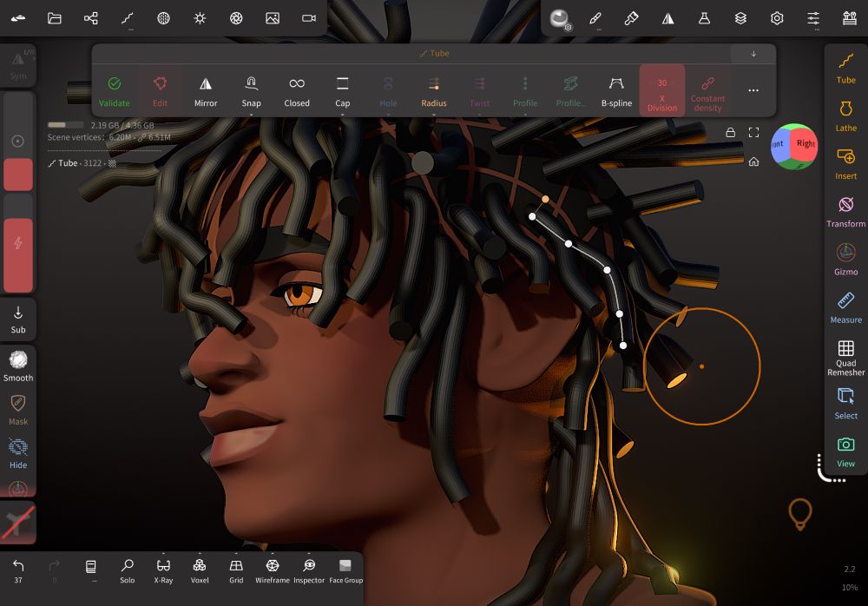Select the Mask tool
Image resolution: width=868 pixels, height=606 pixels.
pyautogui.click(x=18, y=410)
